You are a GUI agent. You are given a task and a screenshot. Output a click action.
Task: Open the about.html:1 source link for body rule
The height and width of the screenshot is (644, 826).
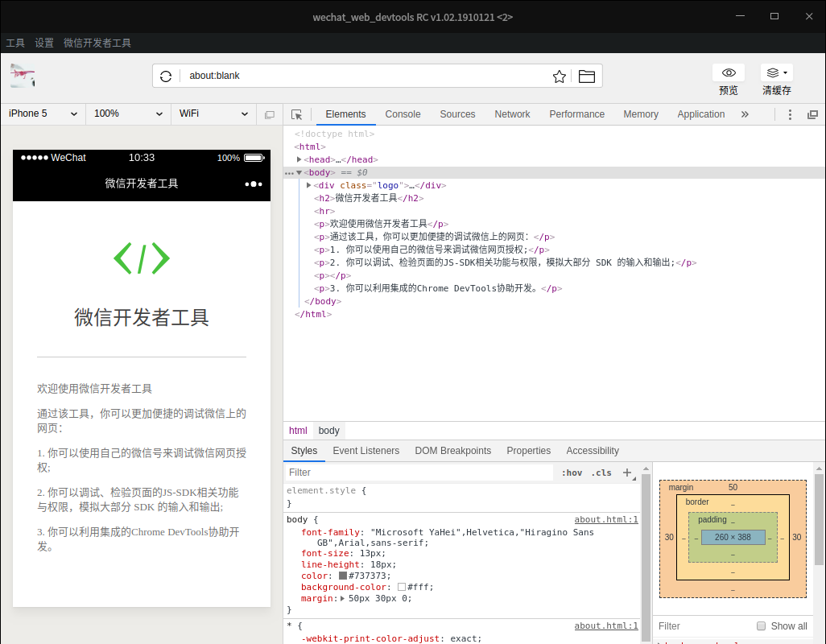605,520
